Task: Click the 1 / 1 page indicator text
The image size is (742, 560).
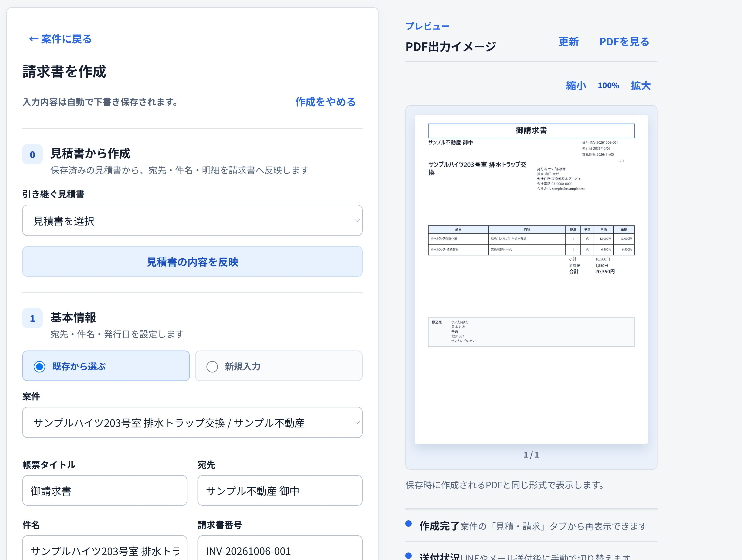Action: click(531, 455)
